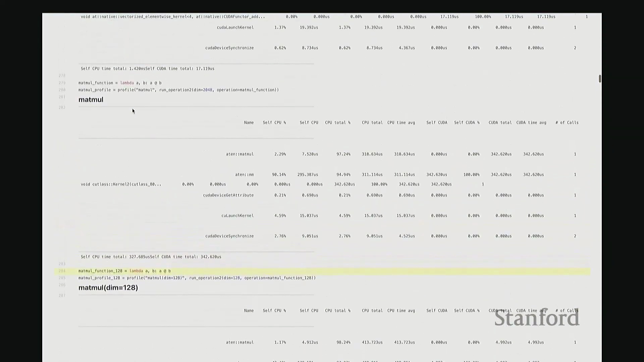Click line number 279 in gutter
644x362 pixels.
point(62,83)
